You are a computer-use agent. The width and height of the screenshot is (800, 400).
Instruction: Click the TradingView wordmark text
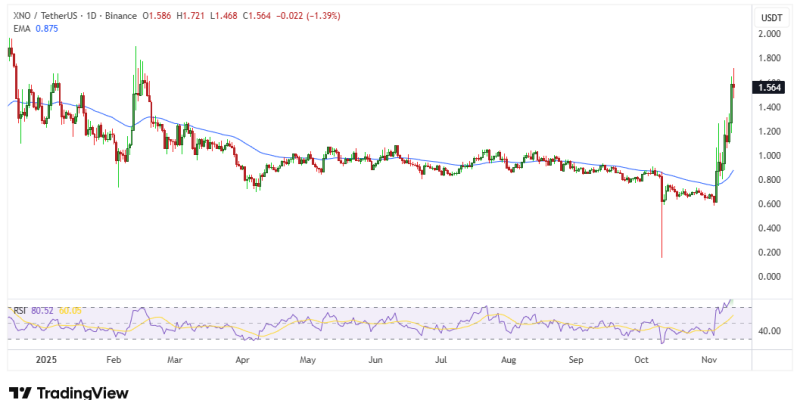pyautogui.click(x=80, y=391)
